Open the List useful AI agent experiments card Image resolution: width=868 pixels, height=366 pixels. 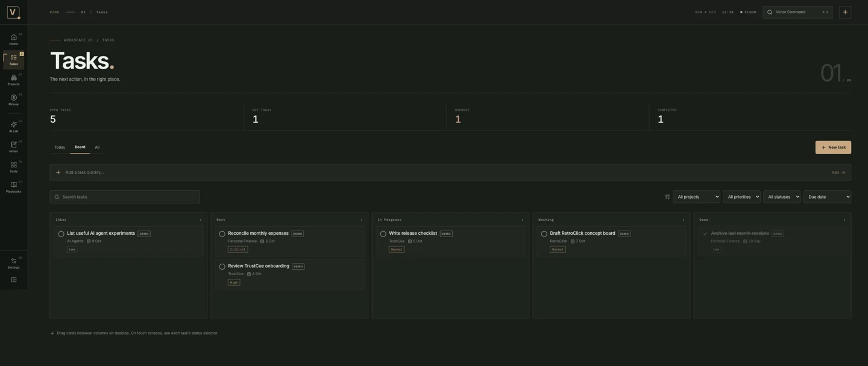pos(128,241)
